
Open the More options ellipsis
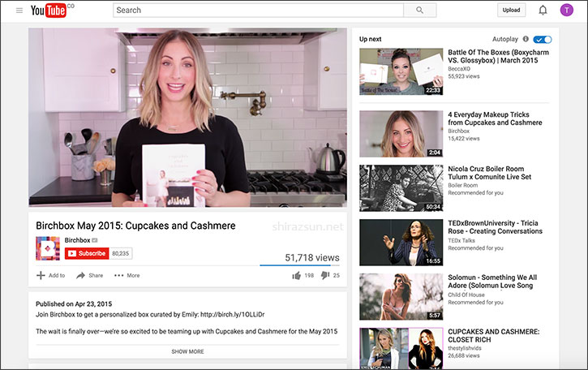119,275
